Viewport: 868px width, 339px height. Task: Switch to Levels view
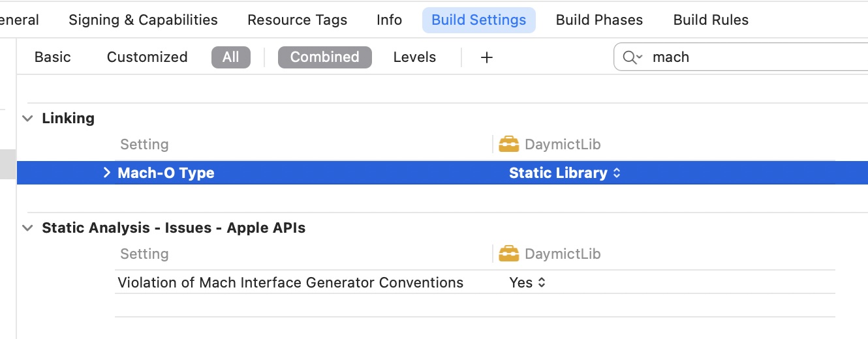click(x=414, y=57)
